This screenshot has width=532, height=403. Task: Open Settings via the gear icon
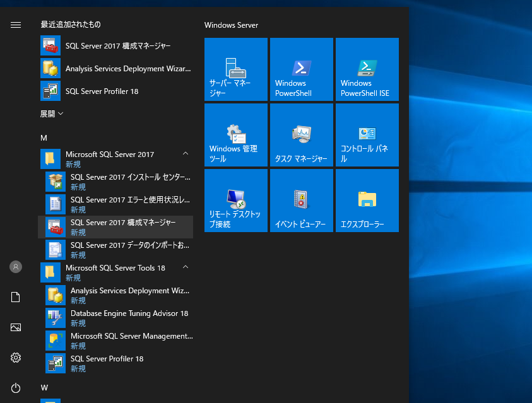pos(16,358)
